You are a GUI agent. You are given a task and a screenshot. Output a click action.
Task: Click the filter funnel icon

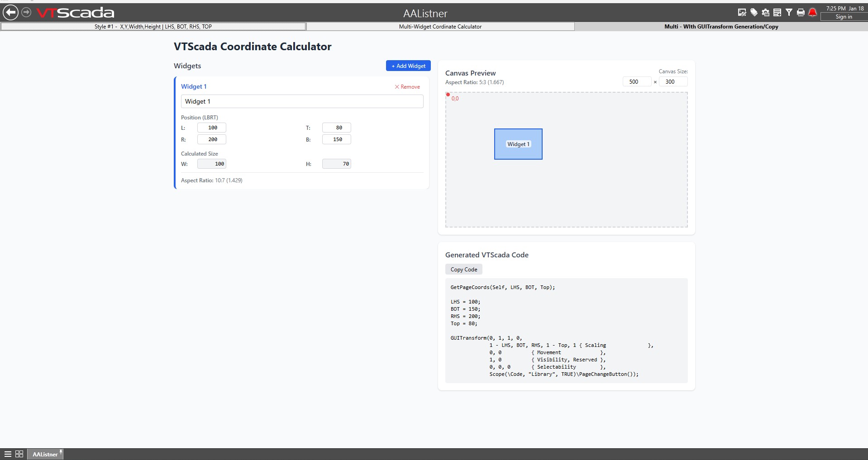pos(789,13)
